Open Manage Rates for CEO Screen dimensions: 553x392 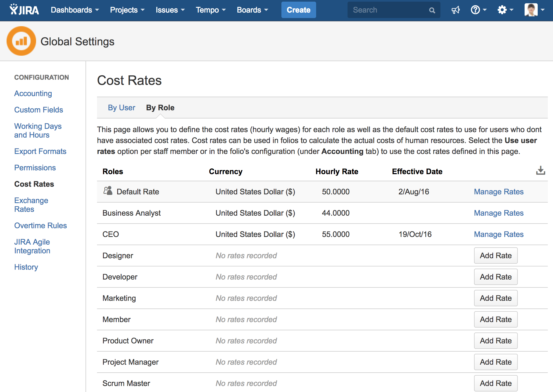coord(498,234)
